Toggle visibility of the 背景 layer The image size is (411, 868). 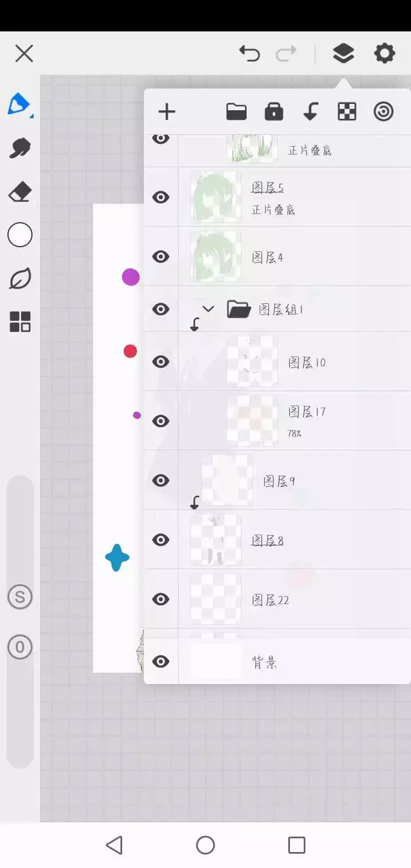click(161, 662)
